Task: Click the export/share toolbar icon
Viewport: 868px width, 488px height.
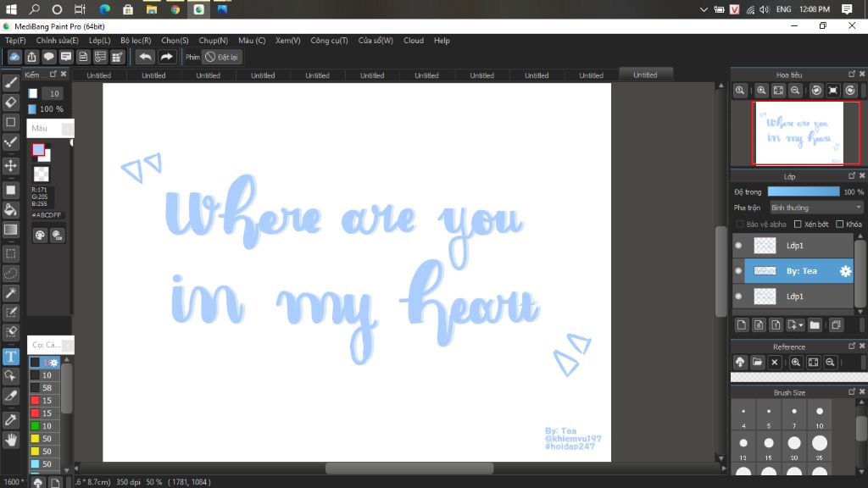Action: click(31, 57)
